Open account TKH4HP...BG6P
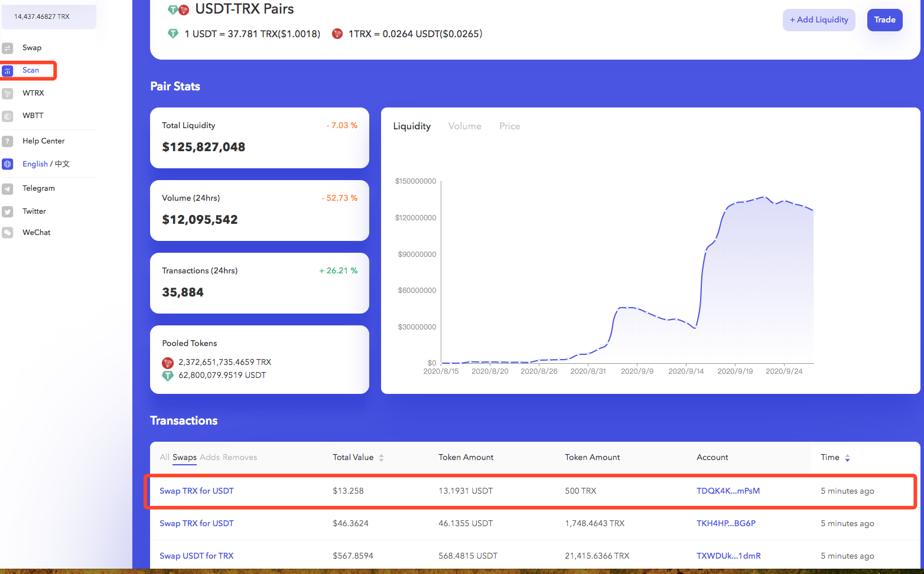This screenshot has height=574, width=924. 726,524
